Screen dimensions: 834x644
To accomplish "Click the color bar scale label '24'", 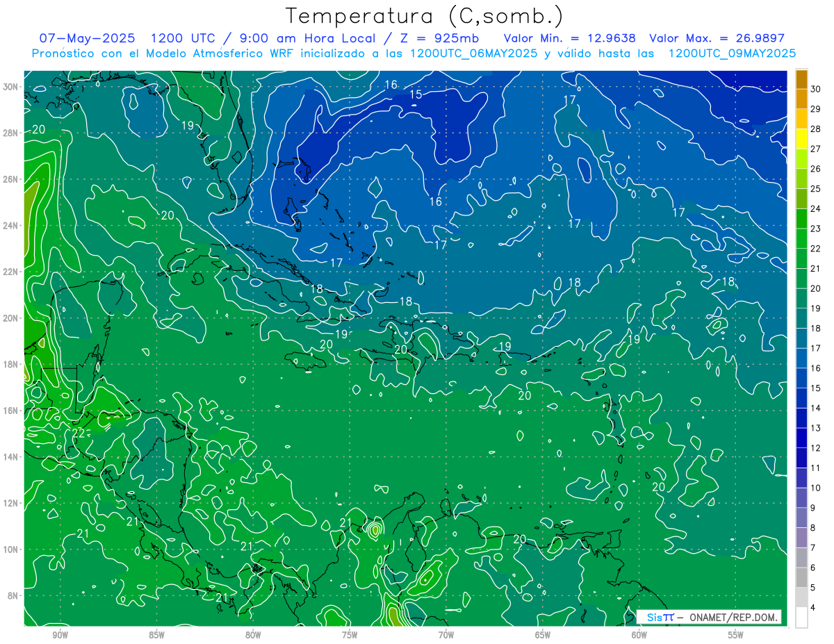I will pyautogui.click(x=815, y=208).
